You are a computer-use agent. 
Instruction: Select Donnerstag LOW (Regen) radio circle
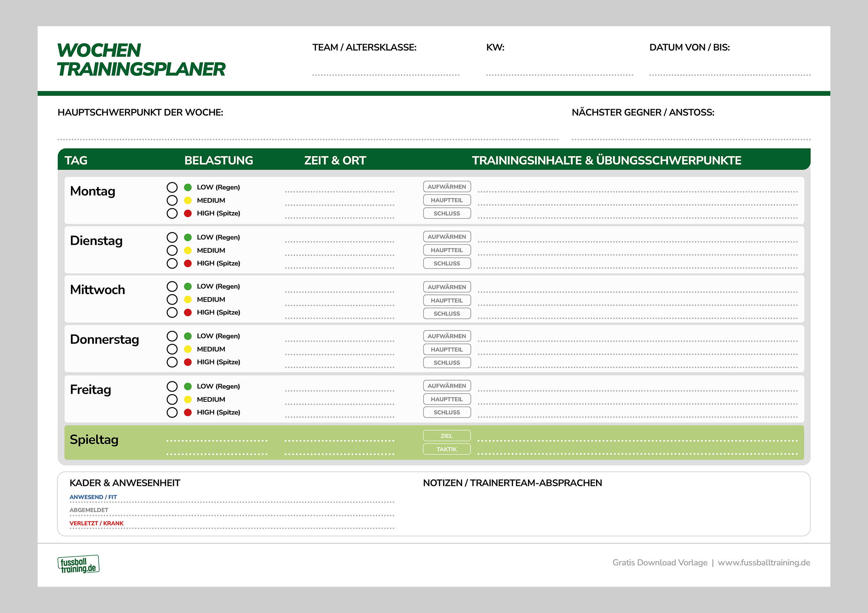pyautogui.click(x=172, y=336)
